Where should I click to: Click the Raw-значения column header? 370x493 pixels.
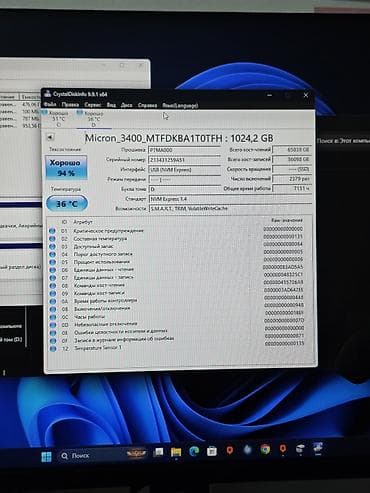coord(287,220)
